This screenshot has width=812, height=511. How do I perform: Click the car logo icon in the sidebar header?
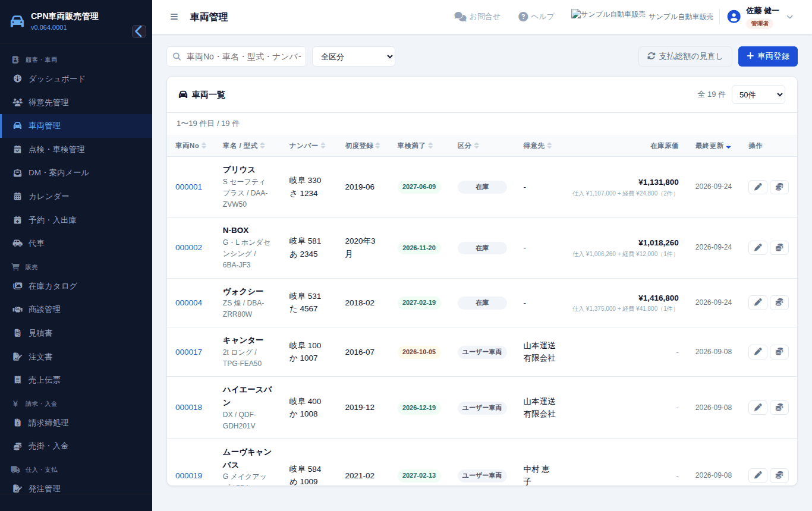click(17, 21)
